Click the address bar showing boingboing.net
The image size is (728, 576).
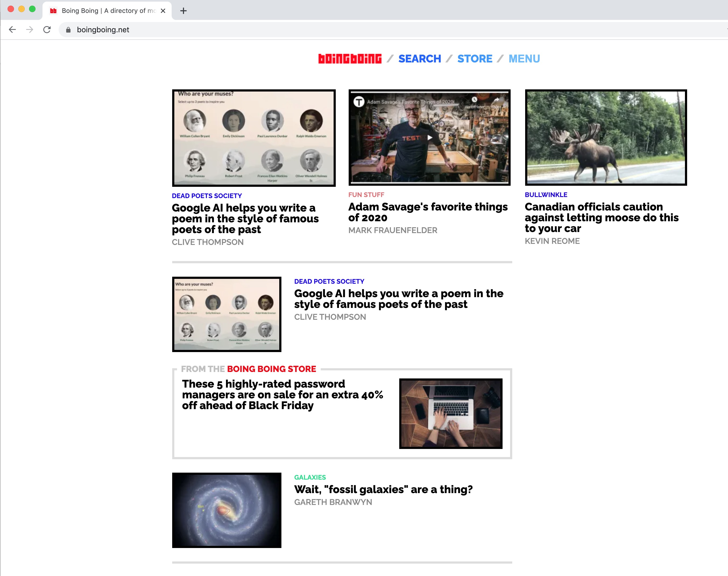point(391,30)
